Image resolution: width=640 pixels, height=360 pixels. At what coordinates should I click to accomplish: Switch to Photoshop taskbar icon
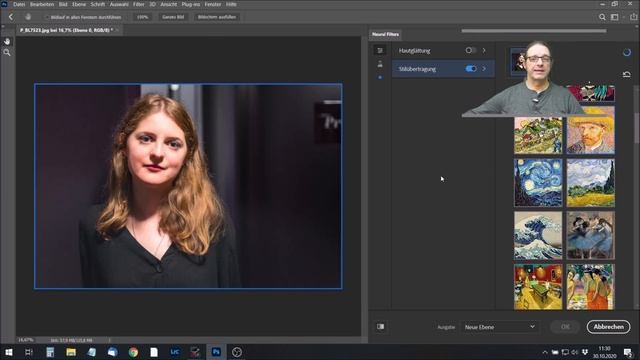[216, 352]
